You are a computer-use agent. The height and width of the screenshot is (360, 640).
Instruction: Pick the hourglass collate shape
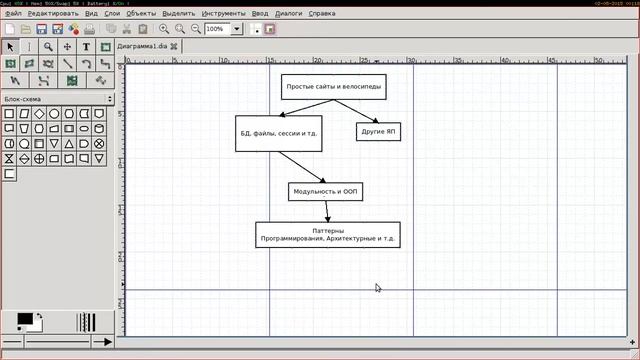[x=9, y=159]
